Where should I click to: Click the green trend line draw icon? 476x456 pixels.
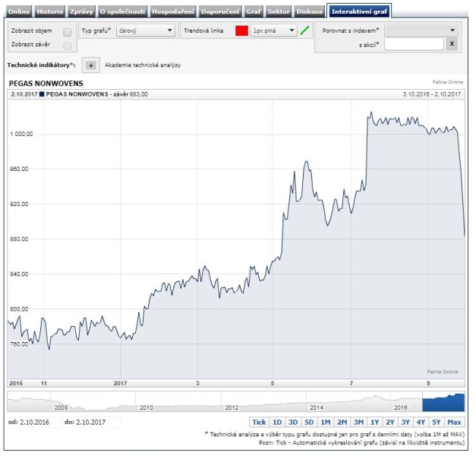point(304,30)
